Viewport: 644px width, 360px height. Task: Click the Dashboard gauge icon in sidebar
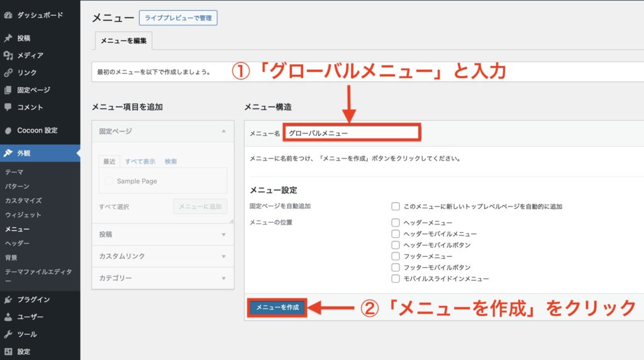coord(8,14)
